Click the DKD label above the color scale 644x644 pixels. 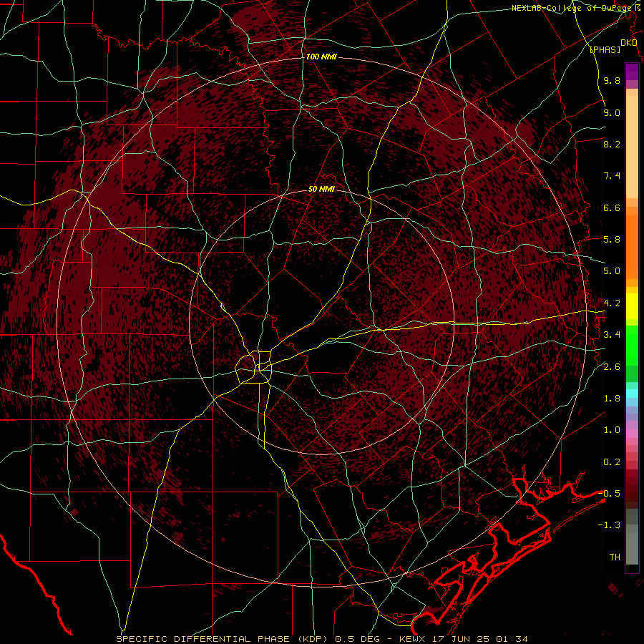pyautogui.click(x=629, y=42)
